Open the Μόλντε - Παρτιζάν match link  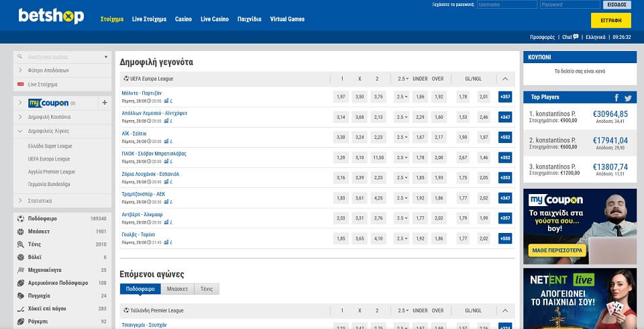pyautogui.click(x=142, y=93)
